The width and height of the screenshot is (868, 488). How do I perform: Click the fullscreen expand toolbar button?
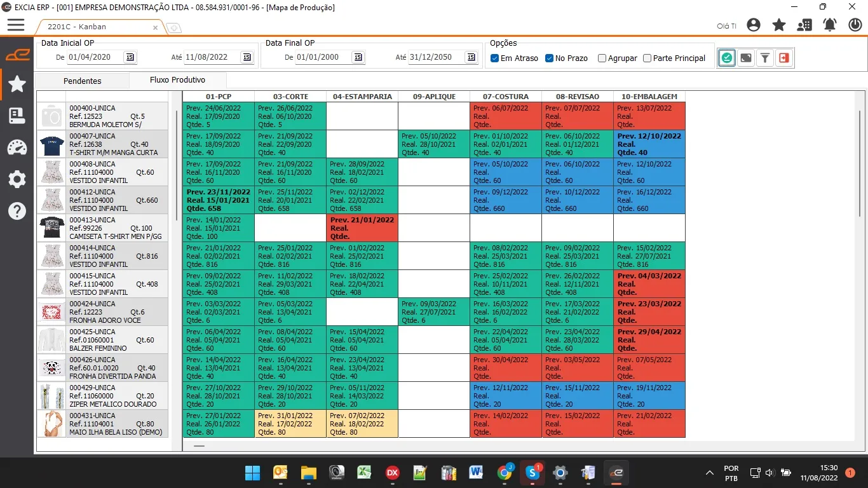[746, 58]
